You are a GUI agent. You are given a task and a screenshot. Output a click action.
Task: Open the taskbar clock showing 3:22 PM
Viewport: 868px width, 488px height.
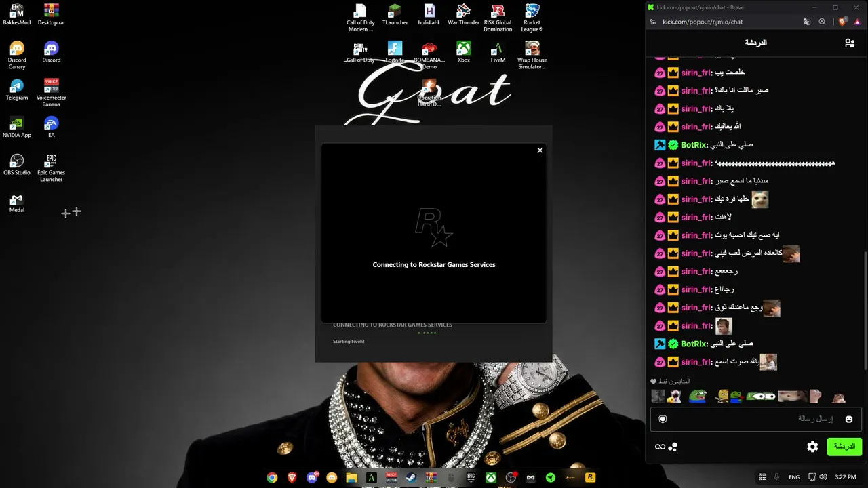coord(846,477)
